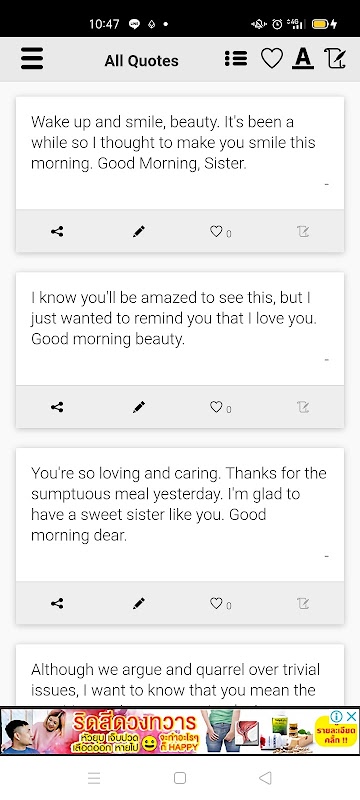
Task: Open font style settings (A icon)
Action: [x=303, y=59]
